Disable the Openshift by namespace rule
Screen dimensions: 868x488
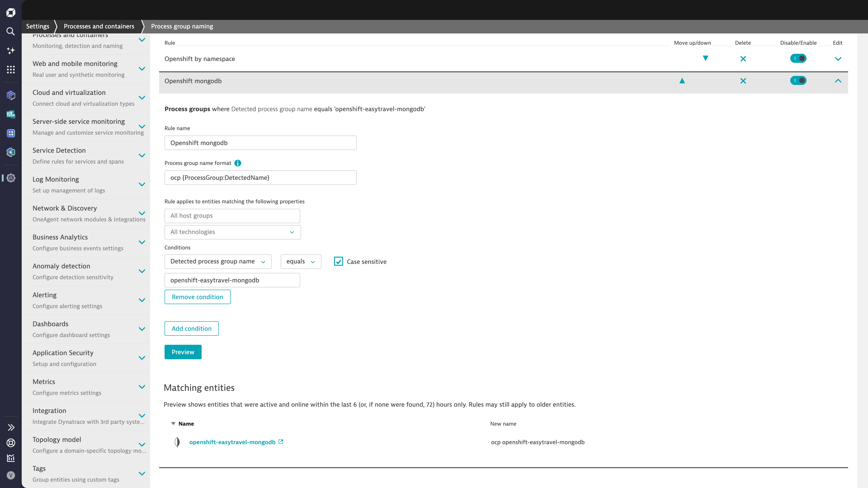tap(798, 59)
